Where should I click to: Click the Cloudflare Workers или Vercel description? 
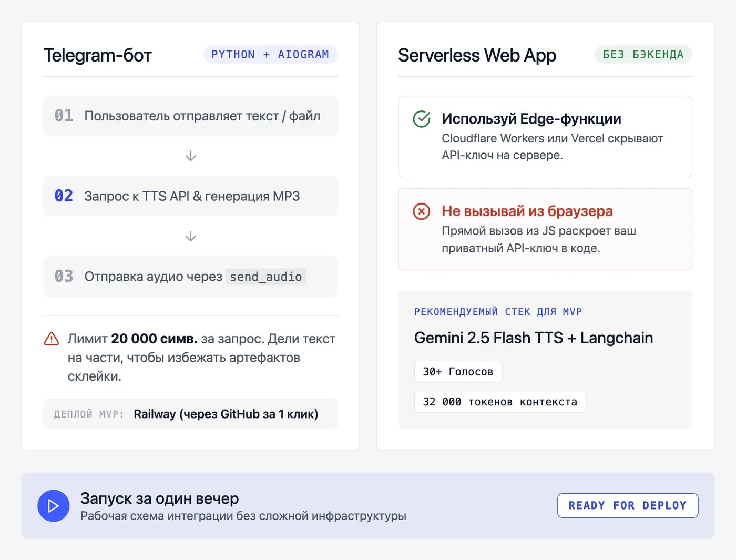tap(552, 147)
